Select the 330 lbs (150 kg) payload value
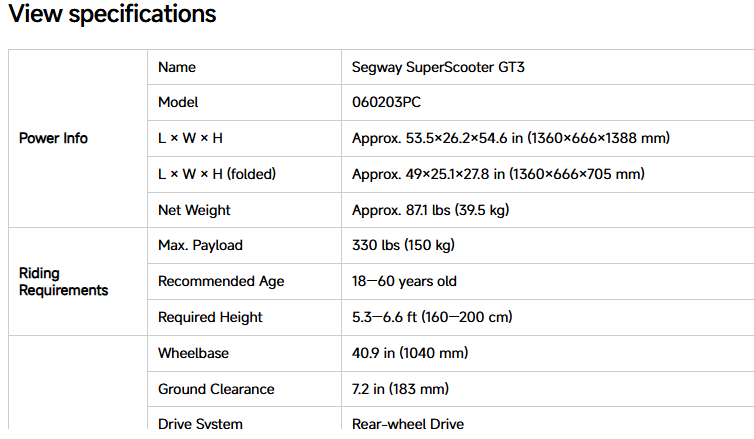The width and height of the screenshot is (754, 439). [x=403, y=245]
